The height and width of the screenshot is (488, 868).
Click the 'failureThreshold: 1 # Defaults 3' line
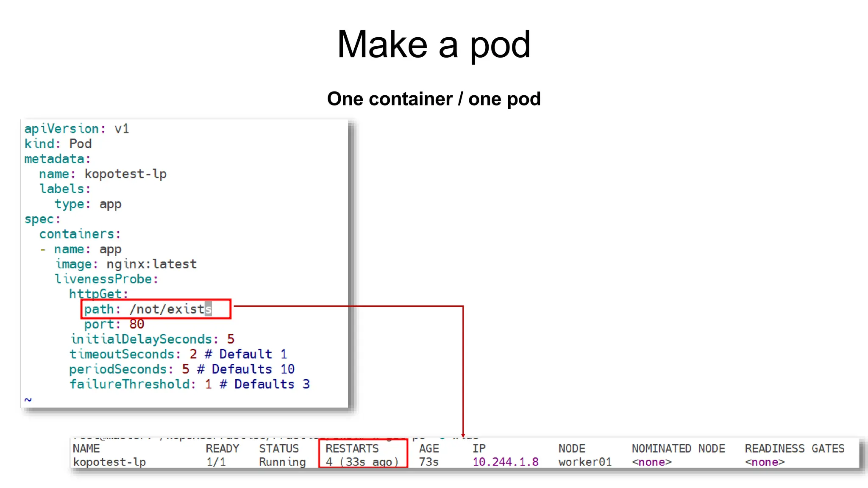[190, 384]
